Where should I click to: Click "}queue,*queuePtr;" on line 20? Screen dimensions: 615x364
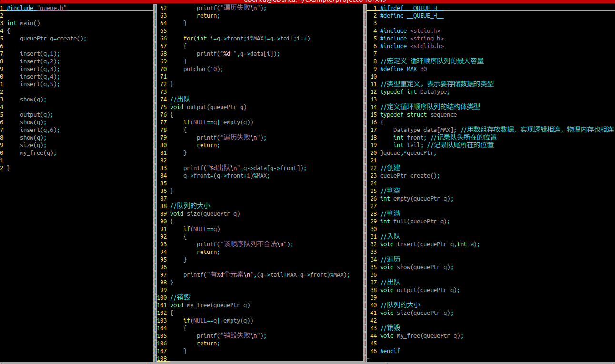(408, 153)
